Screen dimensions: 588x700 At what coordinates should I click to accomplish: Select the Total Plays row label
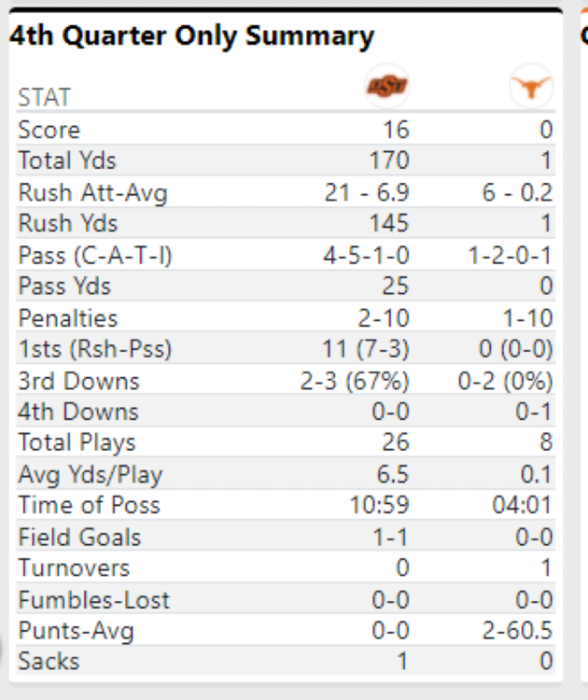click(x=77, y=443)
